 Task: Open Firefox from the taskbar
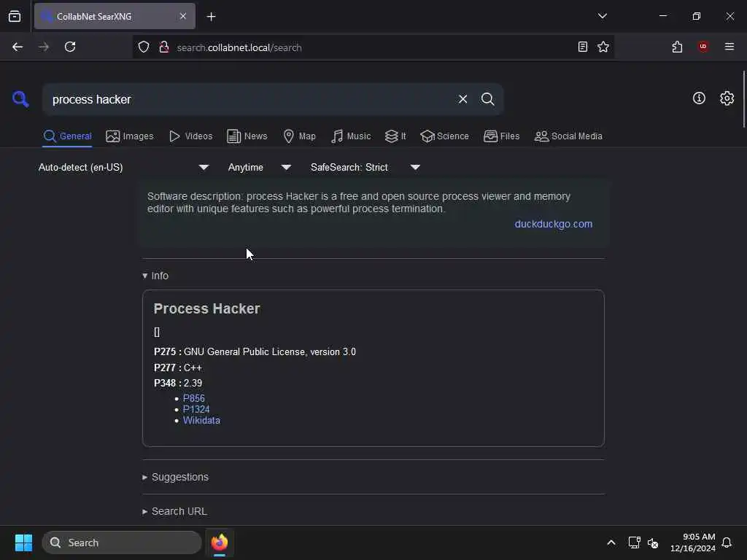coord(219,542)
